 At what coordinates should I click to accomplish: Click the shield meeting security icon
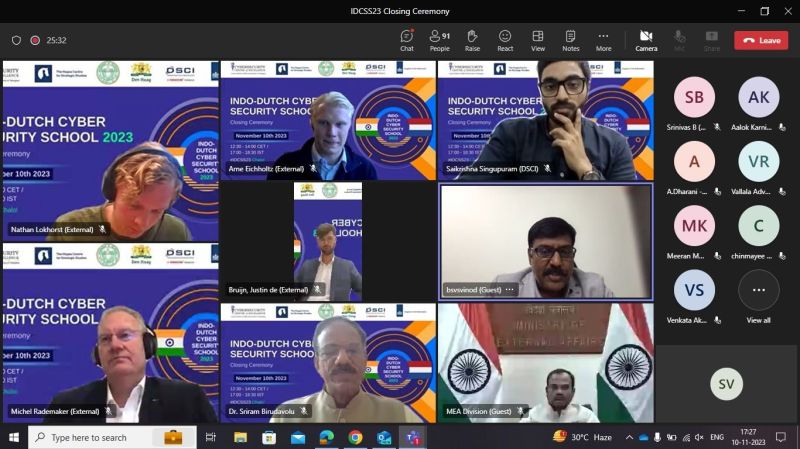pyautogui.click(x=16, y=40)
